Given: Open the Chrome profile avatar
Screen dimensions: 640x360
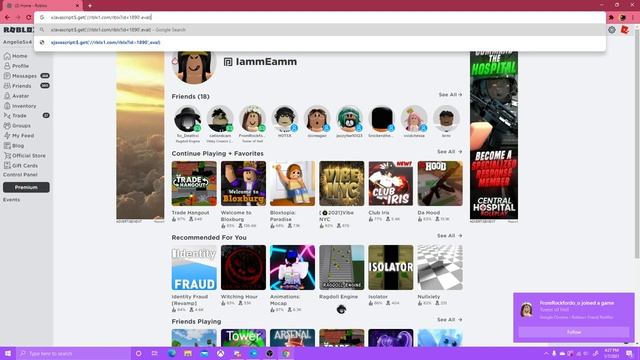Looking at the screenshot, I should click(622, 18).
